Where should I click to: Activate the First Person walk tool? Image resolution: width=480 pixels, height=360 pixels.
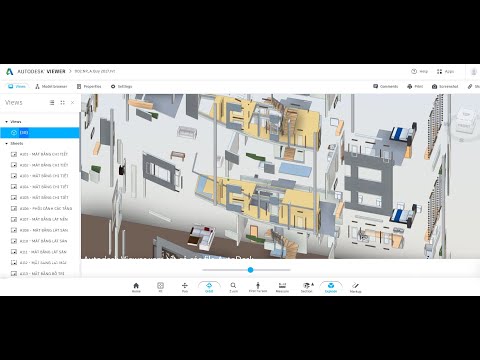(258, 287)
